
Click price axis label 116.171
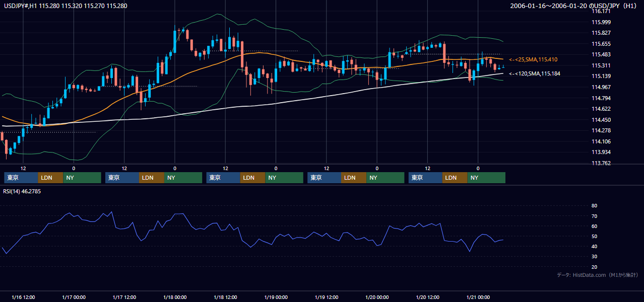coord(601,11)
